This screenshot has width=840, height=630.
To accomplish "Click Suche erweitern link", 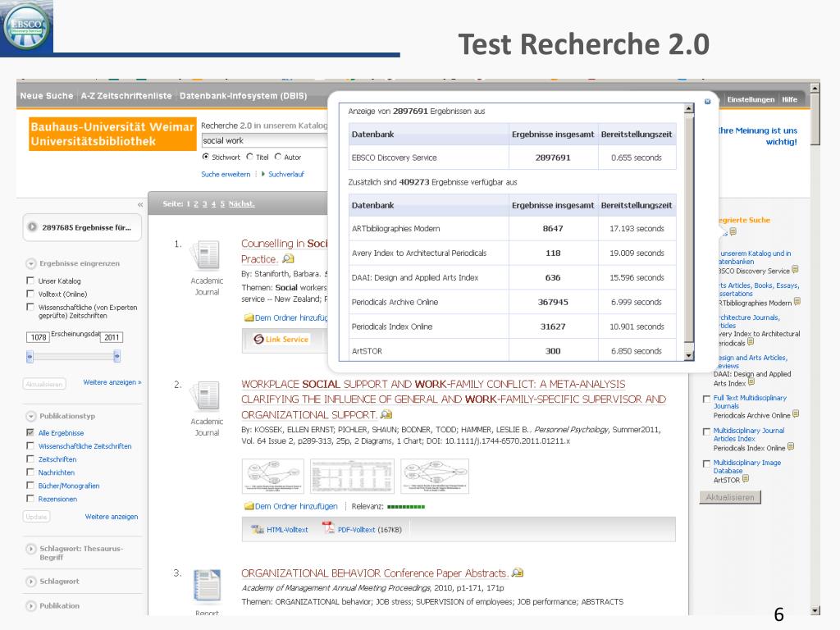I will tap(226, 174).
